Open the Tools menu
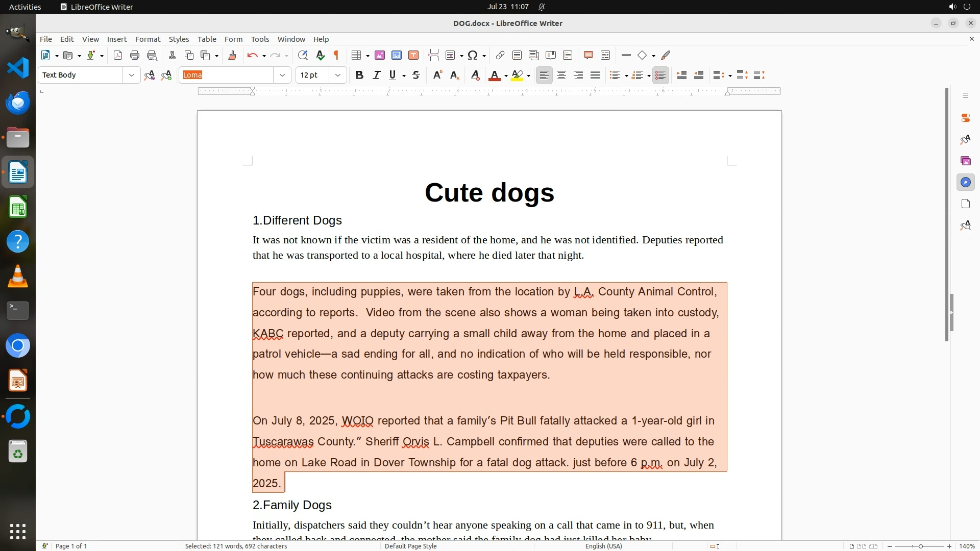Viewport: 980px width, 551px height. click(x=260, y=39)
